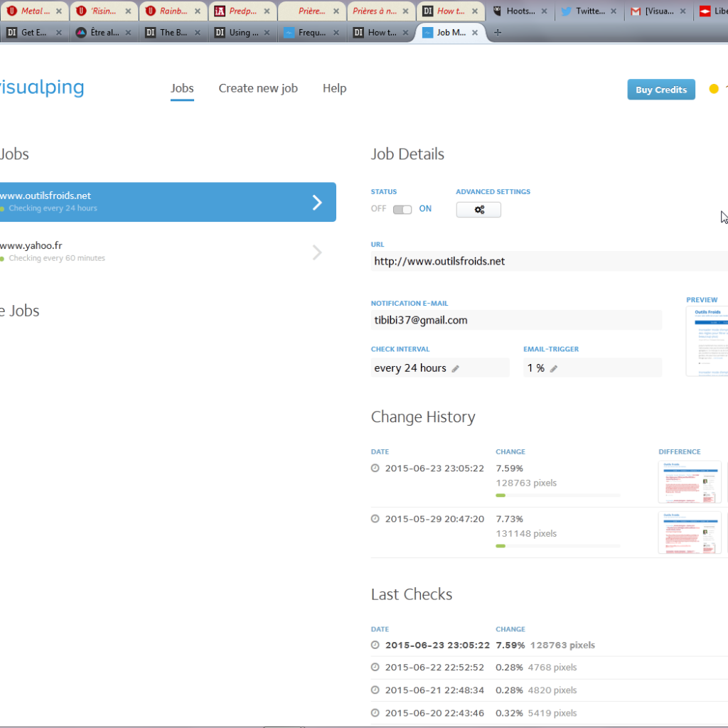This screenshot has width=728, height=728.
Task: Open the Jobs navigation tab
Action: [182, 88]
